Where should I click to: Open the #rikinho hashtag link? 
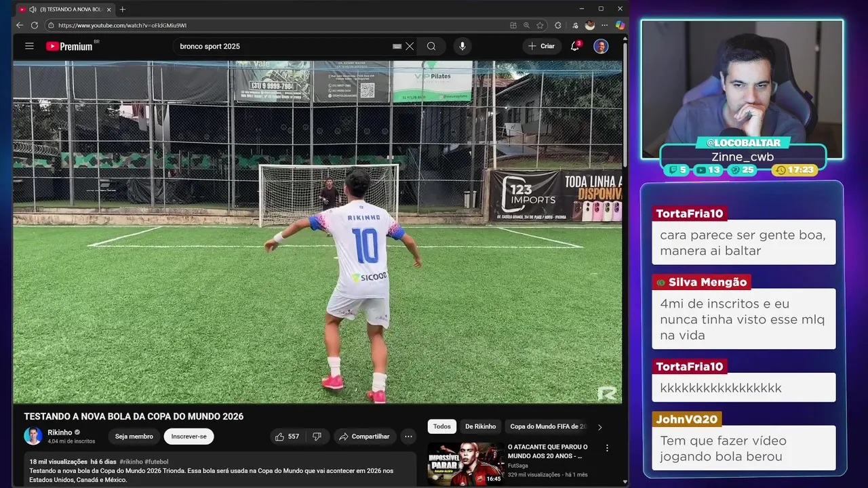point(131,462)
